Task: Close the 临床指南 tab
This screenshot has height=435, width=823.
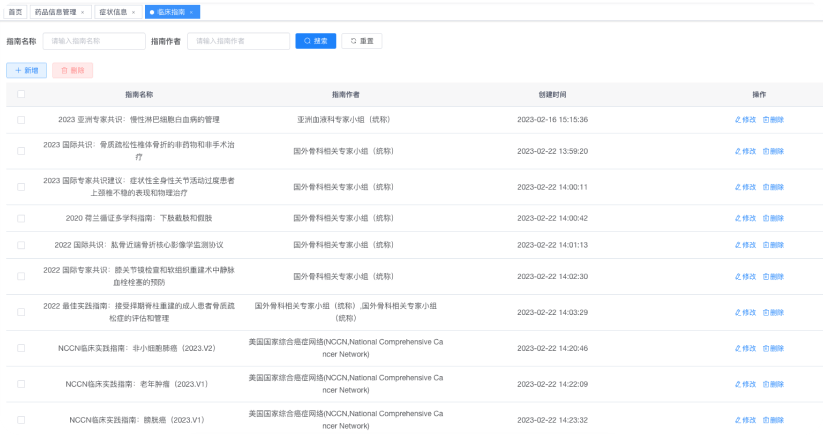Action: coord(191,12)
